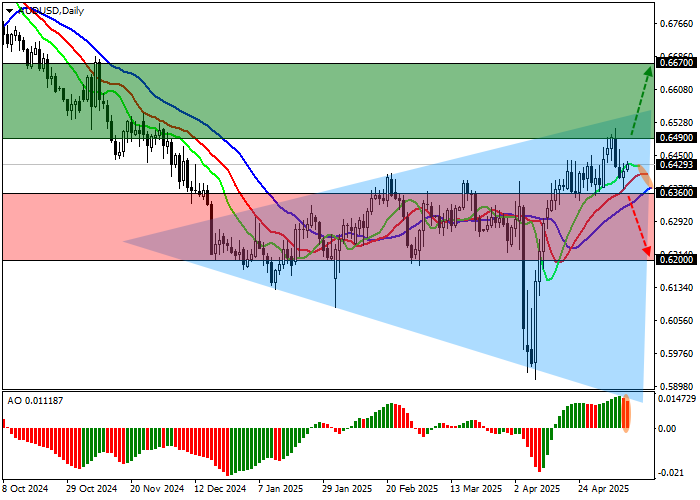Select the black 0.64900 price tag

pyautogui.click(x=675, y=137)
